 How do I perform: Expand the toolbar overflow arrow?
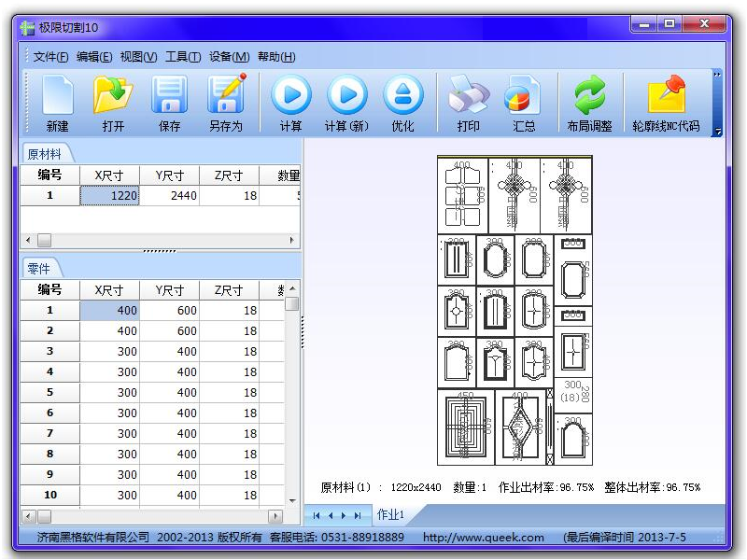pyautogui.click(x=717, y=132)
